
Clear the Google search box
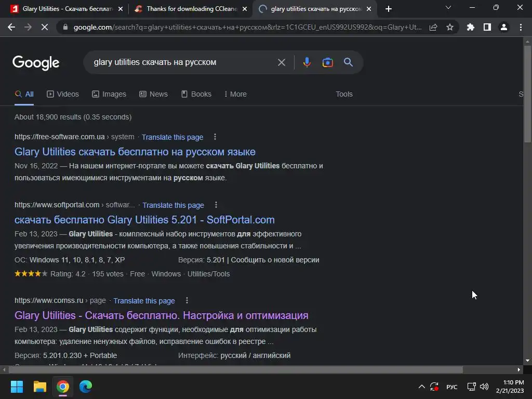point(282,62)
